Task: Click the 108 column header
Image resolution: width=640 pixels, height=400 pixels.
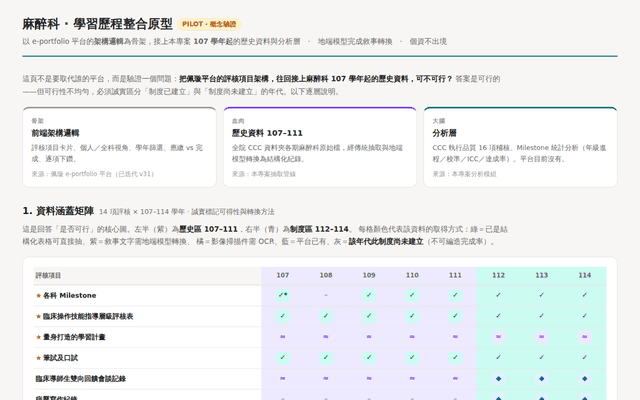Action: pos(326,275)
